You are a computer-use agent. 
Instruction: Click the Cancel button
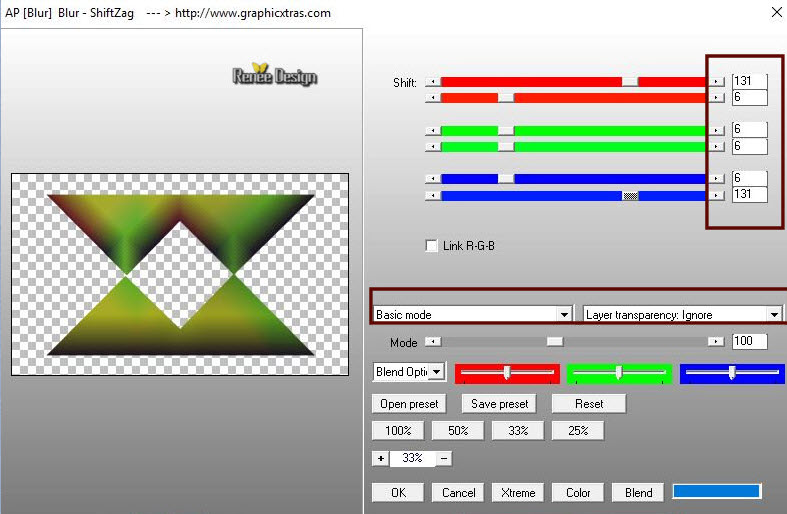click(458, 492)
